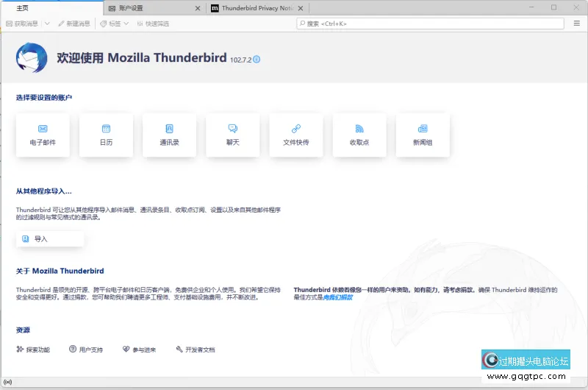This screenshot has width=588, height=390.
Task: Click the Thunderbird logo icon
Action: [32, 57]
